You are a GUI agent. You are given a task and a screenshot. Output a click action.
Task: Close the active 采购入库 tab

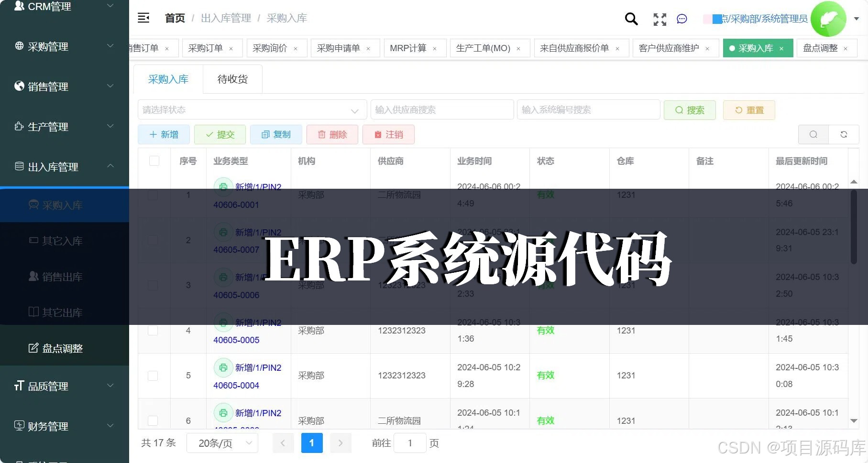click(x=781, y=49)
